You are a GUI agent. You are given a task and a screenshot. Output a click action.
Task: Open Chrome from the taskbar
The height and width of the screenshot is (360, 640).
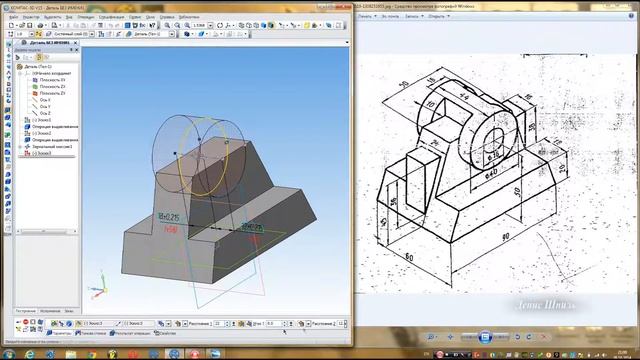pos(92,354)
